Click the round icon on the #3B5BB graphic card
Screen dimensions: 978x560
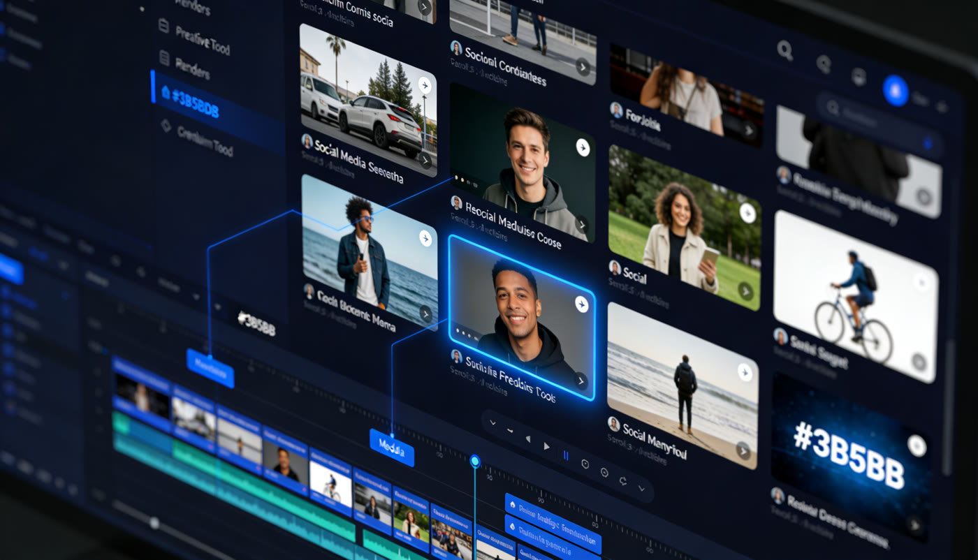point(917,445)
